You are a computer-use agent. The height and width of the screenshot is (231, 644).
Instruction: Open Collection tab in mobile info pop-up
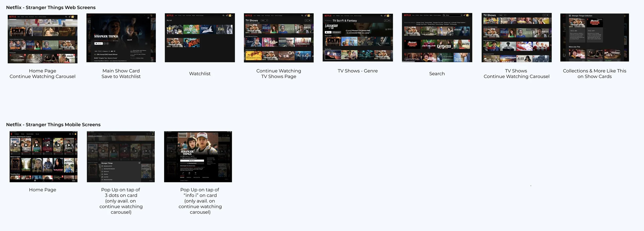pyautogui.click(x=189, y=177)
